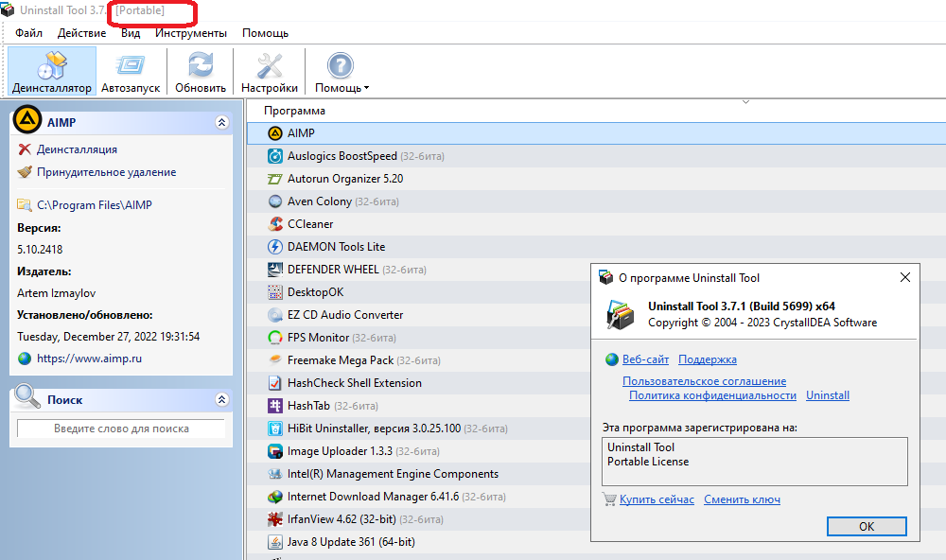Select the Auslogics BoostSpeed icon
The height and width of the screenshot is (560, 946).
pyautogui.click(x=275, y=156)
